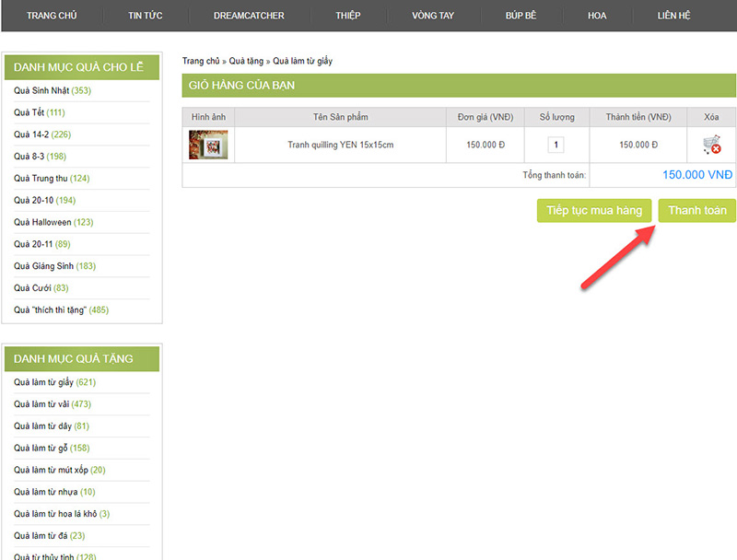737x560 pixels.
Task: Go to DREAMCATCHER menu item
Action: point(249,16)
